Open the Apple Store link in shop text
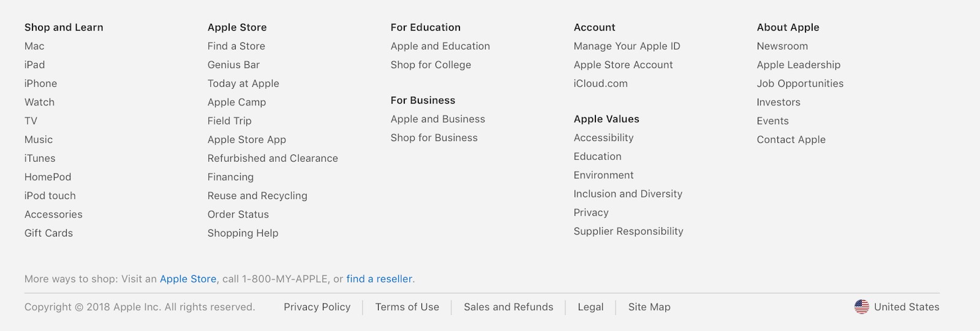The image size is (980, 331). click(x=188, y=279)
